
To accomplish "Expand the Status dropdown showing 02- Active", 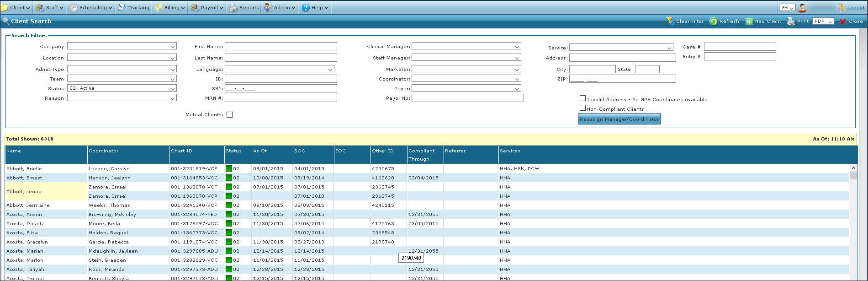I will pos(122,88).
